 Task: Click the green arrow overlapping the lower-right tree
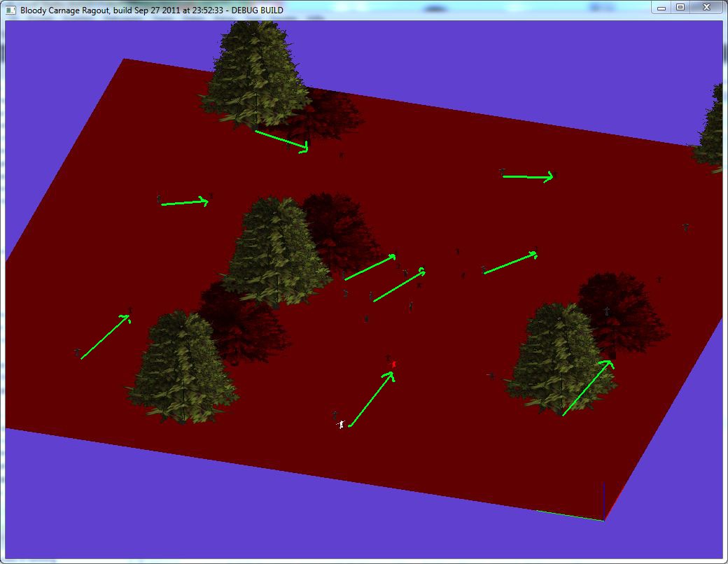(587, 389)
